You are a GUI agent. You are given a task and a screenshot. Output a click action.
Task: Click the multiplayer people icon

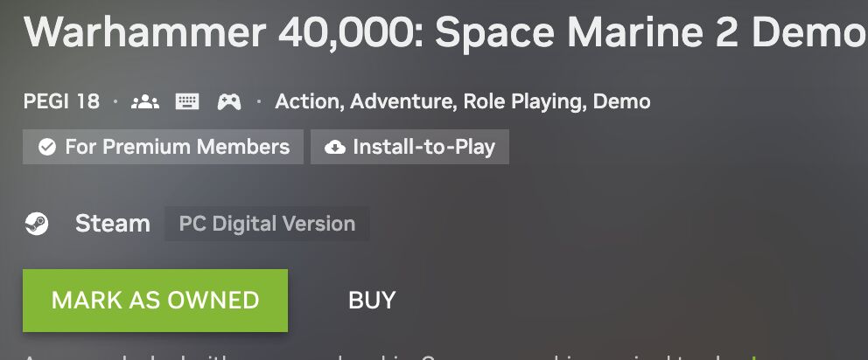[145, 101]
